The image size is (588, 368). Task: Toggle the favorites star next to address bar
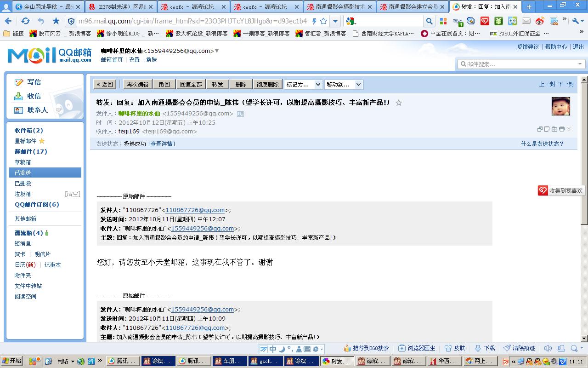pos(323,21)
